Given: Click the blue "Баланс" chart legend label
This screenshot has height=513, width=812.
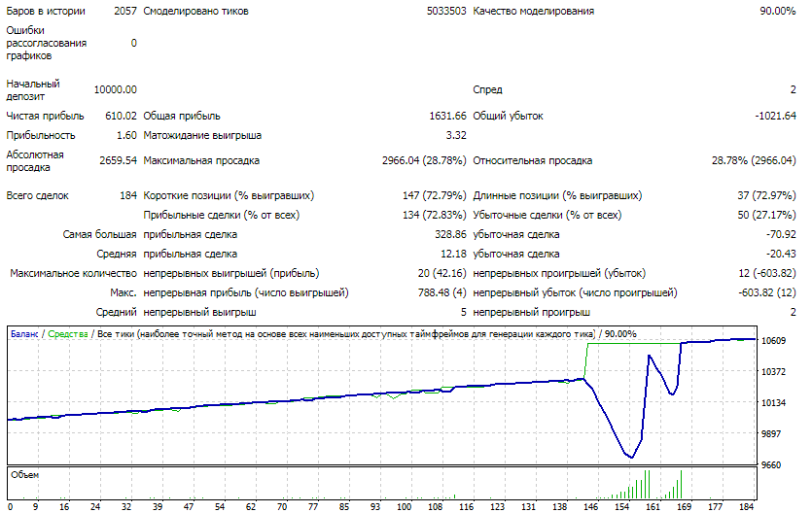Looking at the screenshot, I should 24,334.
